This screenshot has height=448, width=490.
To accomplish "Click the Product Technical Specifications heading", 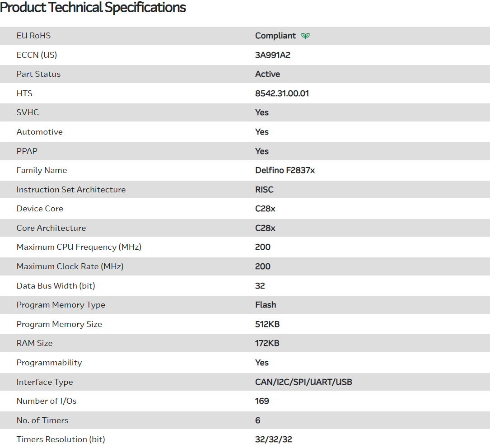I will coord(93,8).
